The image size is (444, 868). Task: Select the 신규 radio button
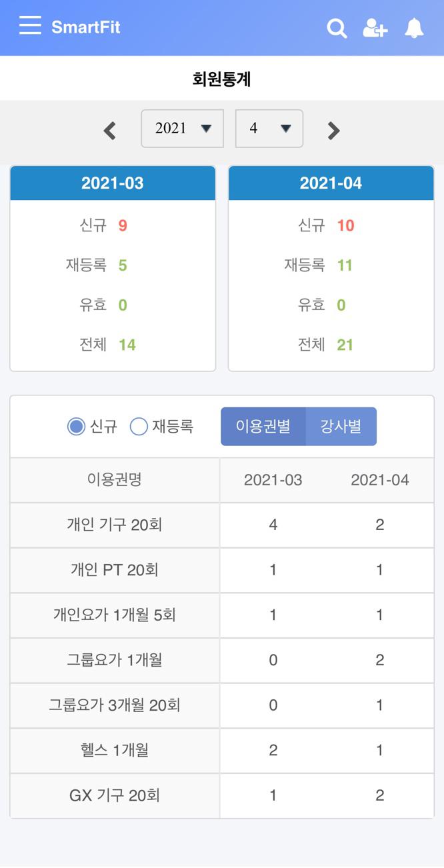pos(77,426)
